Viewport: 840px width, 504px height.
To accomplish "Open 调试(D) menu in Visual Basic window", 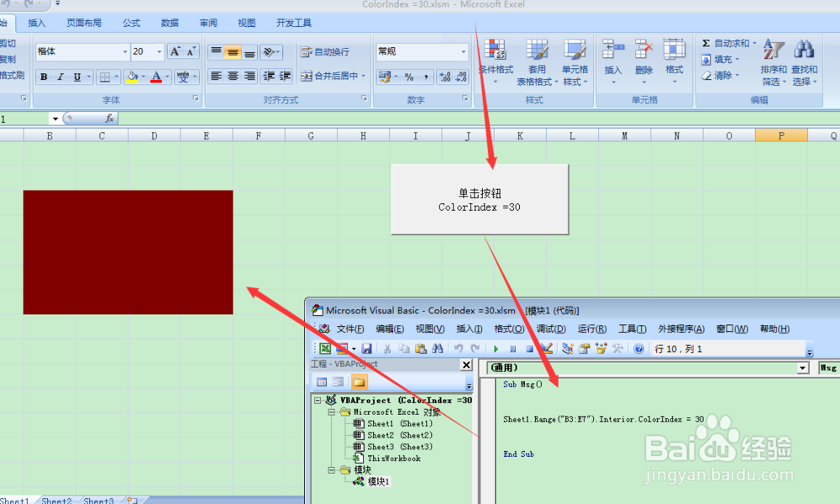I will click(551, 328).
